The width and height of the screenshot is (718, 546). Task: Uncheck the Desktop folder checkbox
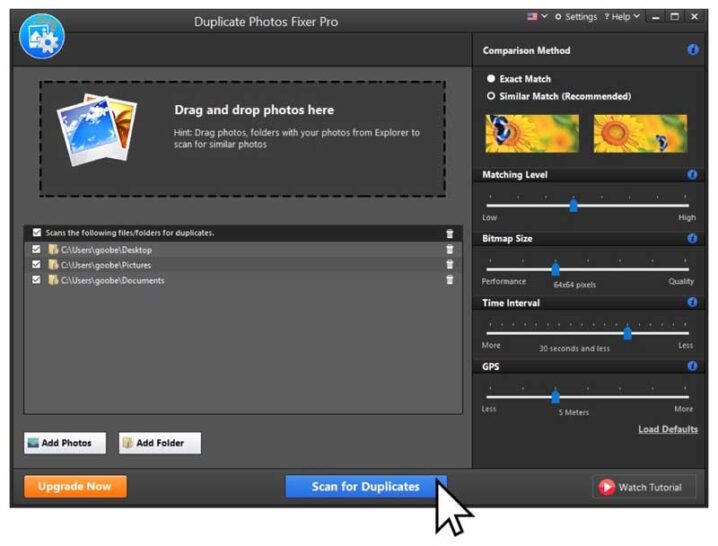36,249
